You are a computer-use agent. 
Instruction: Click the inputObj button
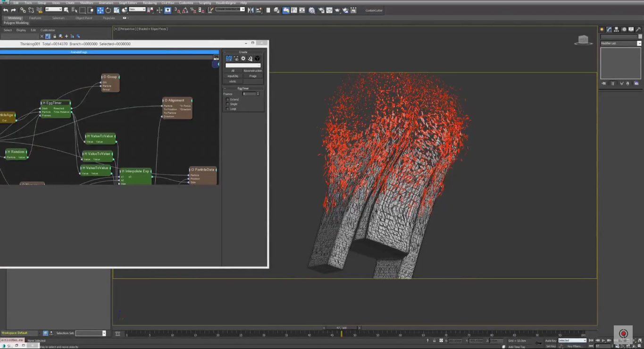pyautogui.click(x=233, y=76)
